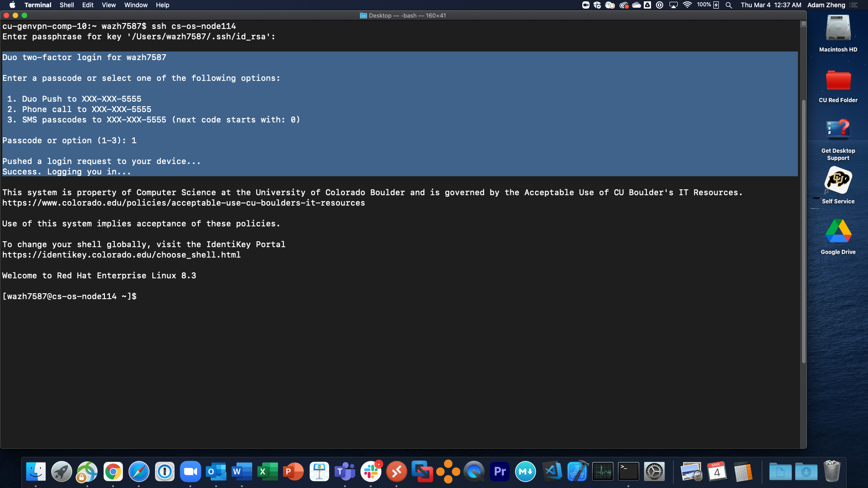Launch Adobe Premiere Pro from Dock
This screenshot has height=488, width=868.
[500, 472]
